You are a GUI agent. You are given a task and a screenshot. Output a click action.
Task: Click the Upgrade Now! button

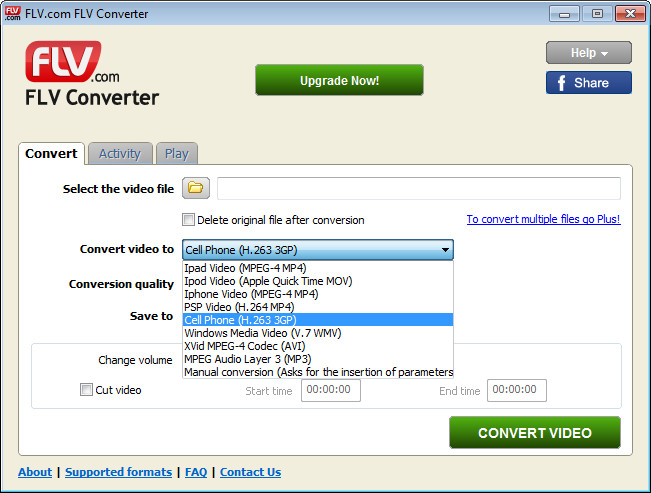(x=339, y=80)
